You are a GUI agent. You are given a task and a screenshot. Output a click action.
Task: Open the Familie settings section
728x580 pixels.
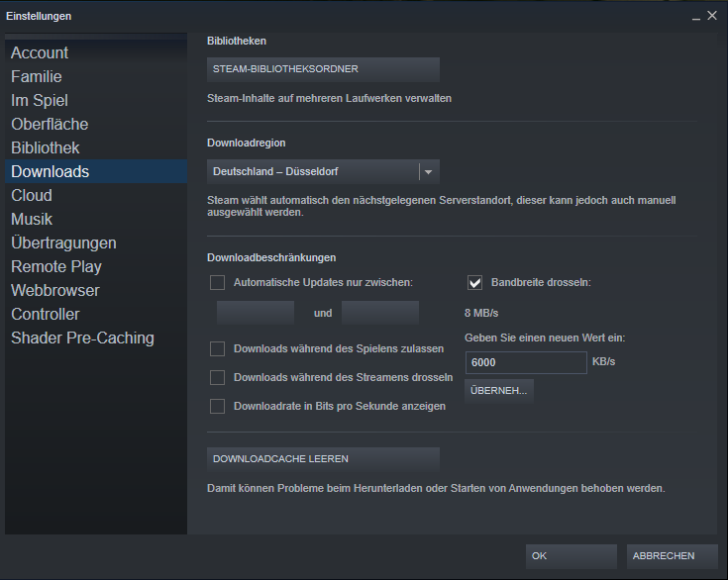pos(96,76)
